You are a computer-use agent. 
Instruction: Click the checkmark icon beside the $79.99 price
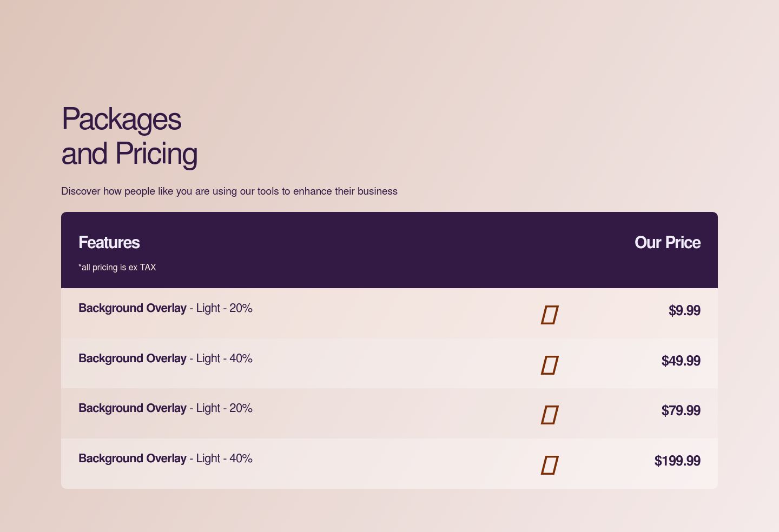550,415
